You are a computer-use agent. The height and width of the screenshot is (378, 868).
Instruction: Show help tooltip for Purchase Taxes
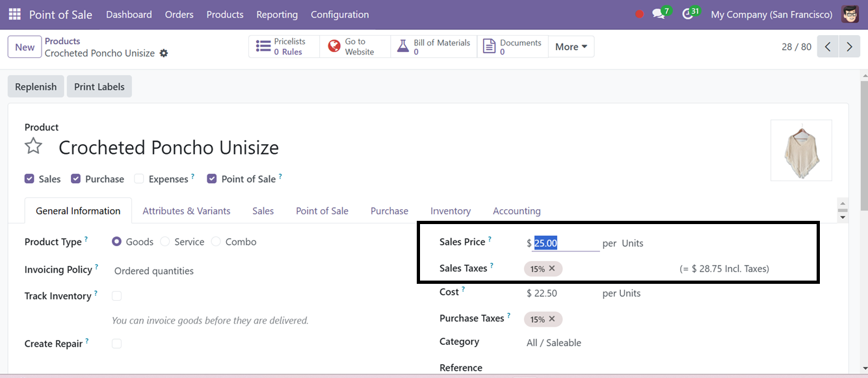[509, 316]
